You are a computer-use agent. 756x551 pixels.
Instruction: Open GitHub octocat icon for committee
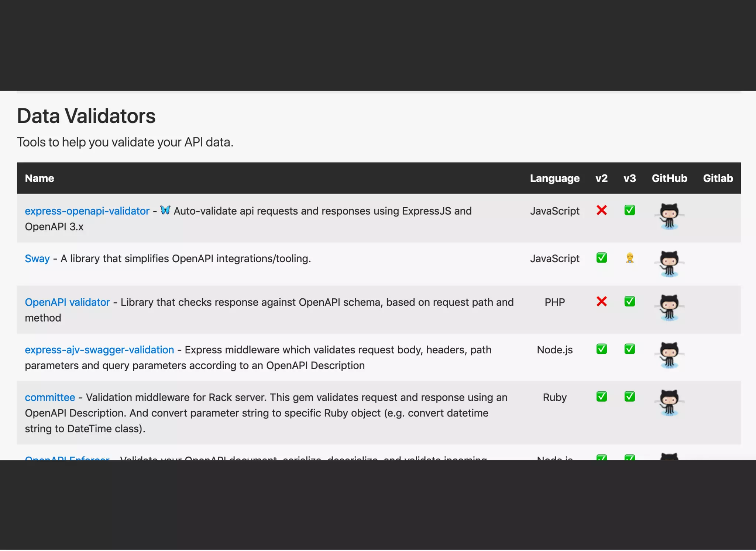pyautogui.click(x=669, y=403)
